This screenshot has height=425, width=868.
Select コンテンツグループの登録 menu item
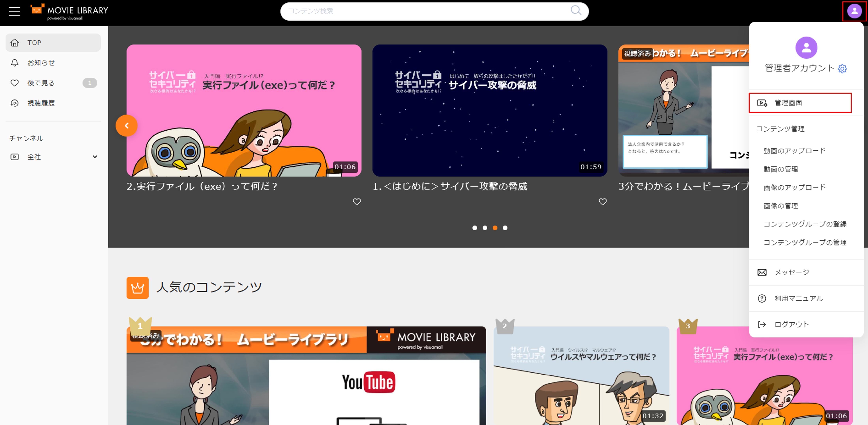click(805, 224)
